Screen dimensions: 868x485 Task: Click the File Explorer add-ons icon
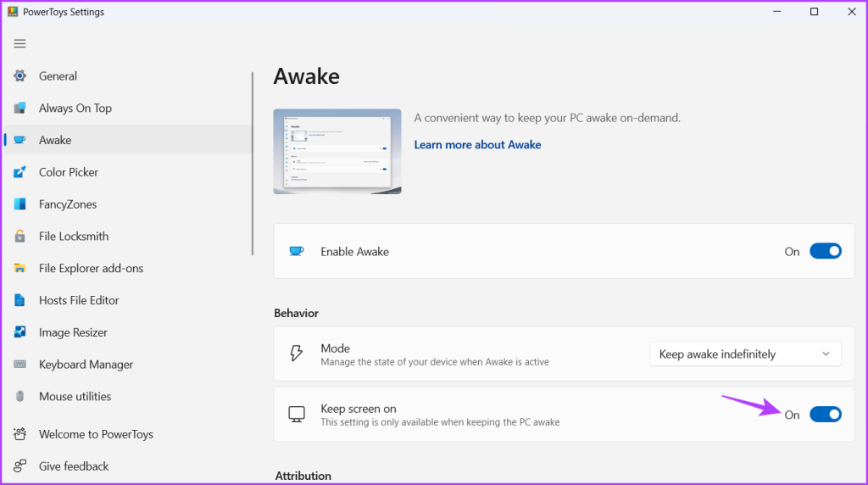20,269
